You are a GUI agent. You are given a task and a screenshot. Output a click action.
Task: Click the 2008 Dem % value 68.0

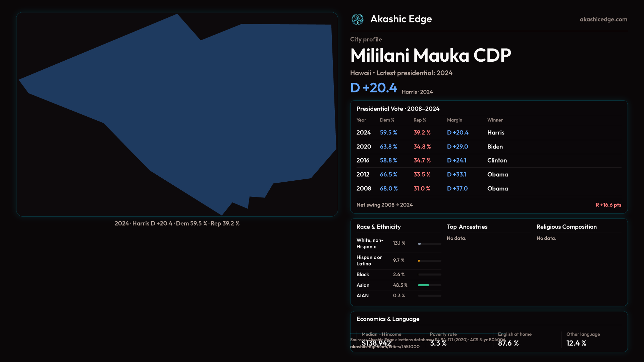pyautogui.click(x=388, y=189)
